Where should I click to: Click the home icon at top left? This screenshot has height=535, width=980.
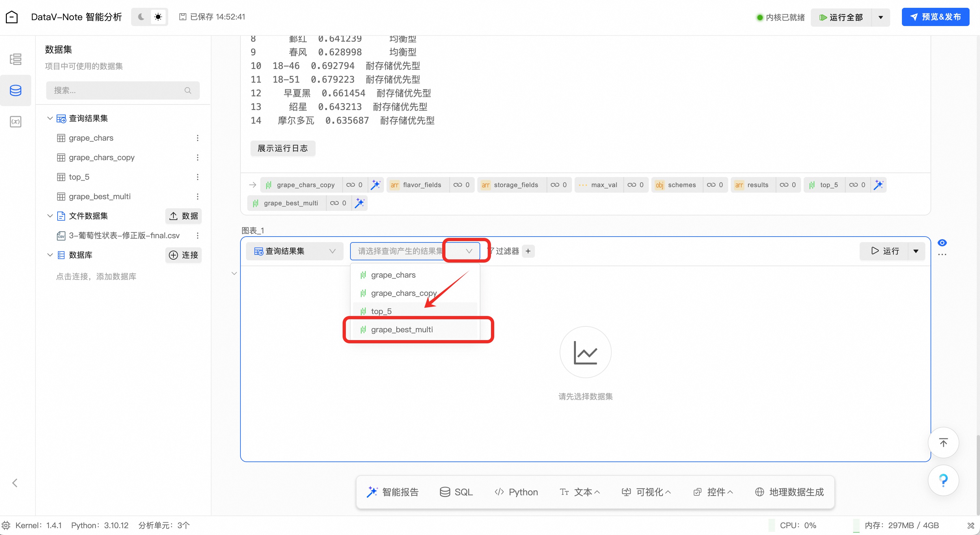point(12,17)
